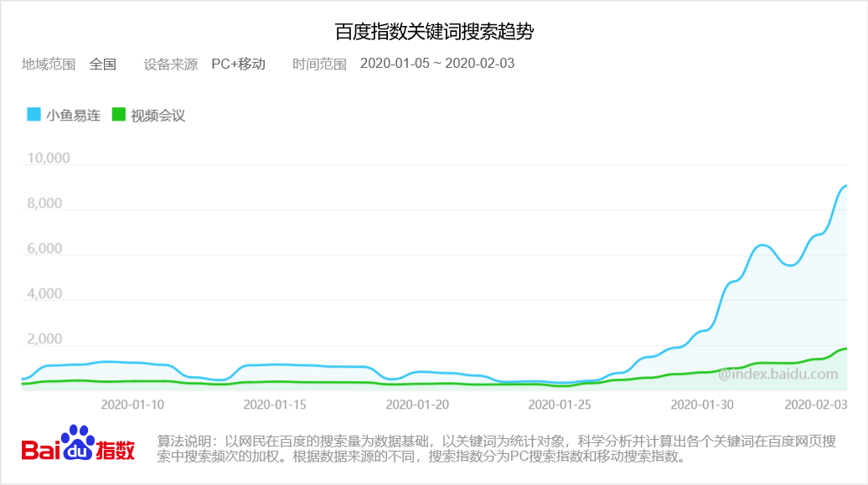
Task: Toggle the 小鱼易连 series legend label
Action: pyautogui.click(x=73, y=116)
